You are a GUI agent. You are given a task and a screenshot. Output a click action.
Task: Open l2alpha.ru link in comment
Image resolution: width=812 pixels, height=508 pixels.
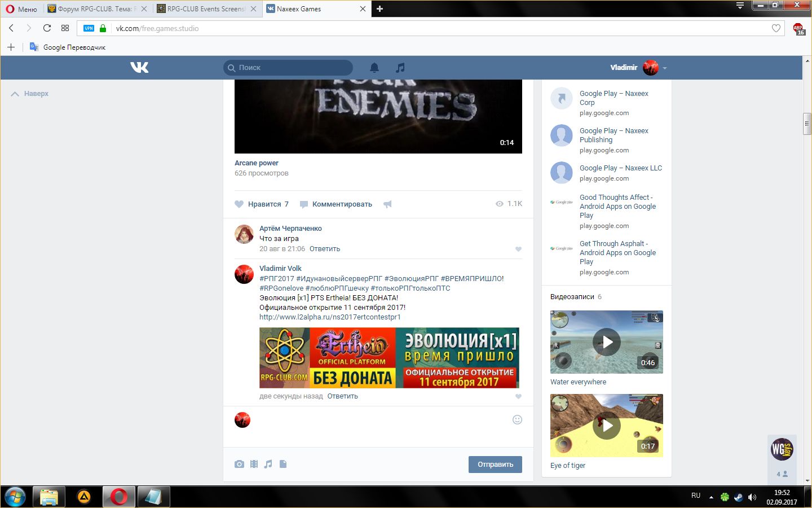coord(330,317)
